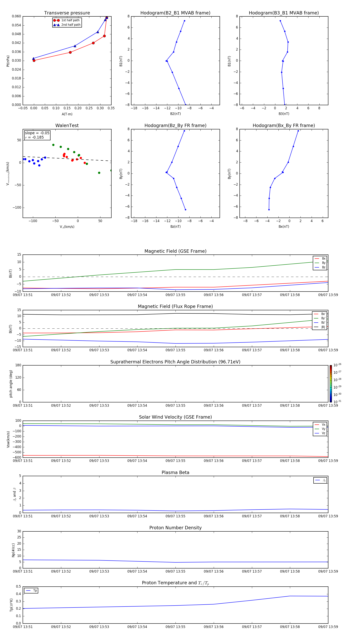Click the 'Vy' legend entry in velocity plot
The width and height of the screenshot is (351, 644).
click(320, 429)
